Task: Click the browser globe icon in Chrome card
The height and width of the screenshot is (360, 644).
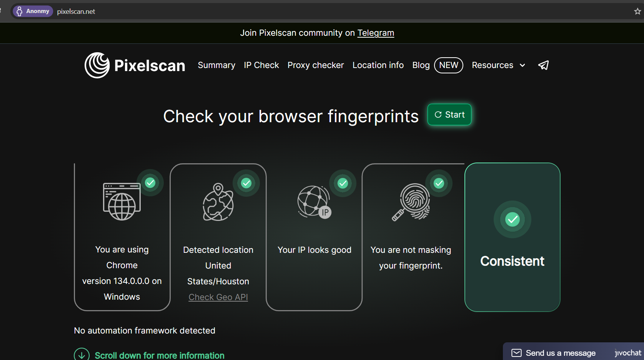Action: coord(121,202)
